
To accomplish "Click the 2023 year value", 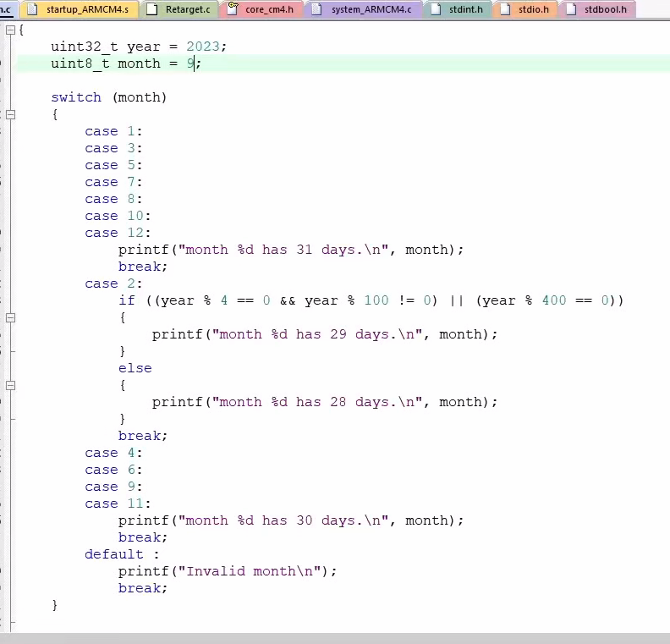I will pyautogui.click(x=203, y=47).
